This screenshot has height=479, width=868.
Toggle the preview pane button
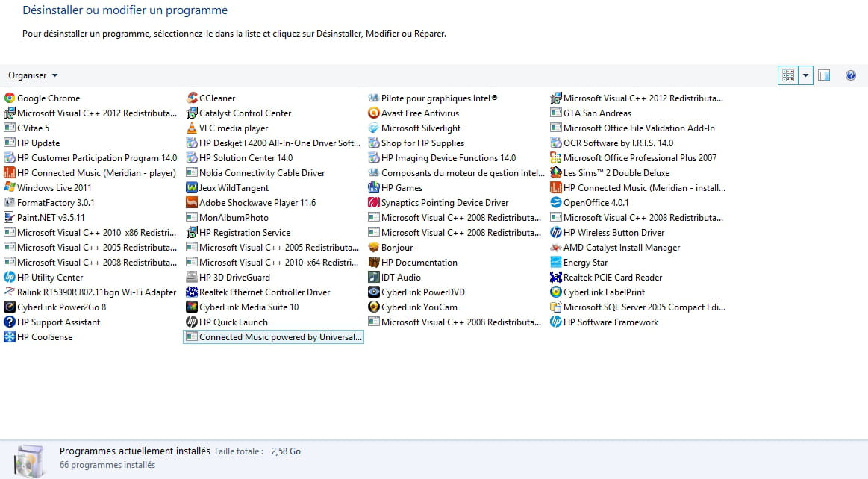(x=824, y=75)
